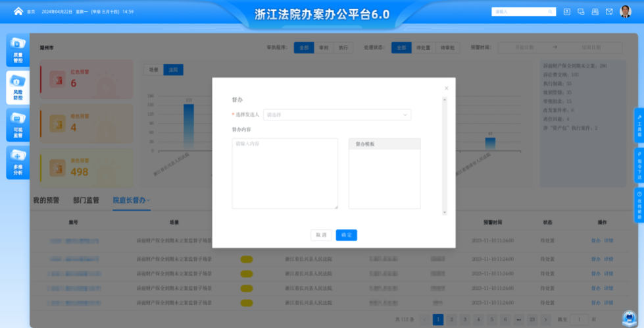Click the home icon in top bar

[x=18, y=11]
